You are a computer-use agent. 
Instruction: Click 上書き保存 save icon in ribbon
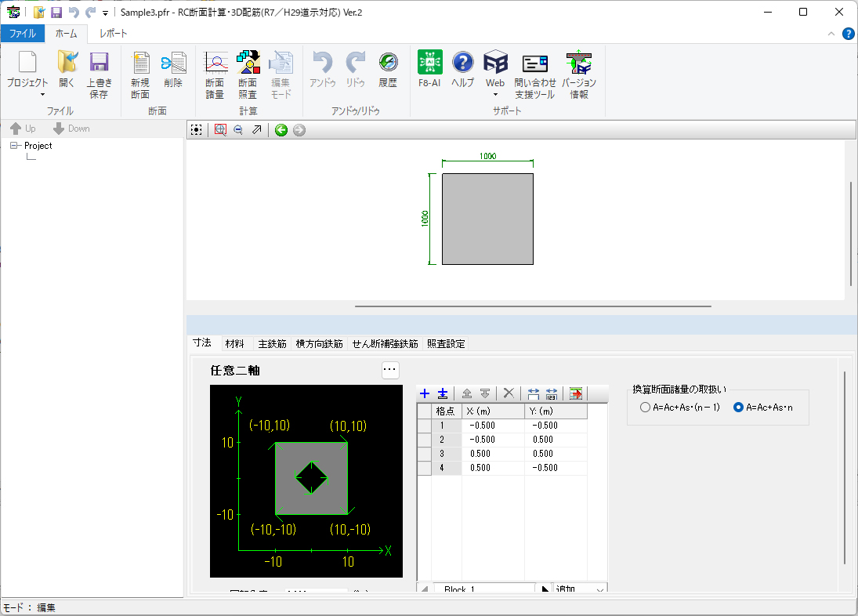pos(99,74)
